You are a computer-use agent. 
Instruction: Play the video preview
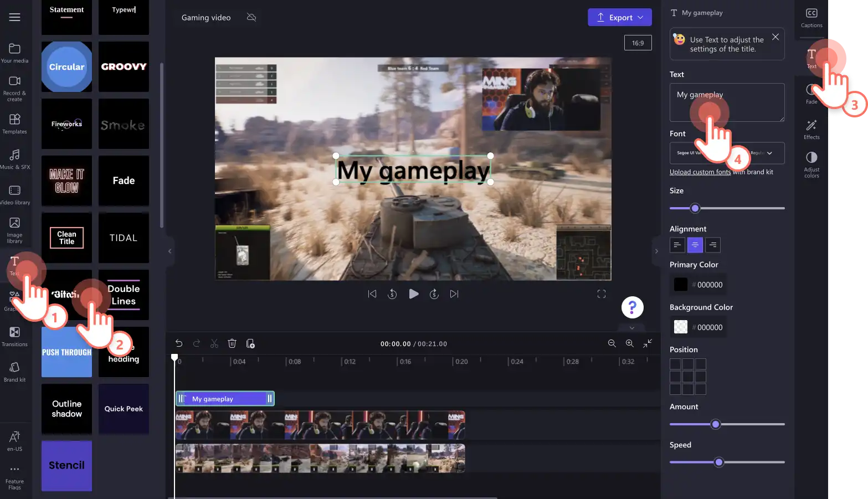point(413,294)
